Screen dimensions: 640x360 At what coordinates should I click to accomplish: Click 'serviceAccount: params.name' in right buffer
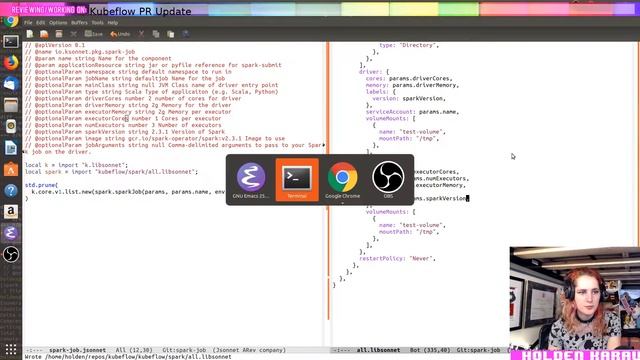tap(412, 111)
